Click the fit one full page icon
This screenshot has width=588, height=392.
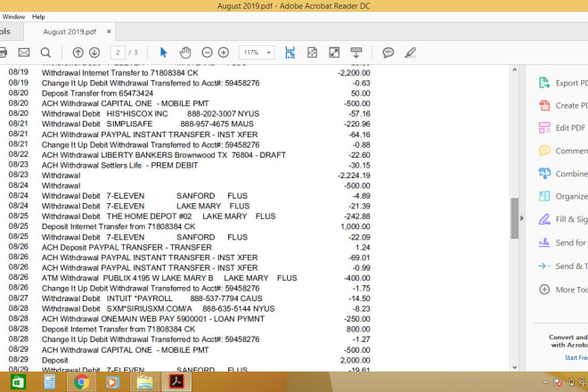tap(312, 53)
